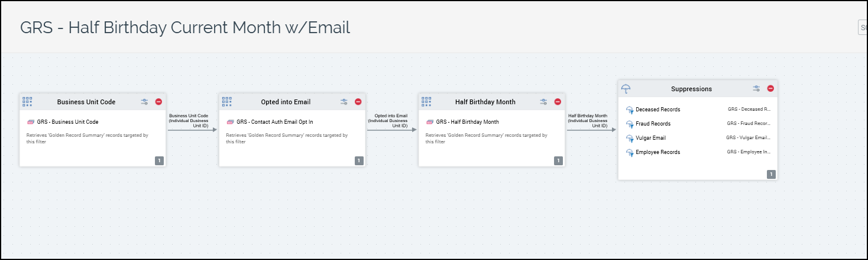Open settings sliders on Business Unit Code block
The height and width of the screenshot is (260, 868).
(x=144, y=102)
